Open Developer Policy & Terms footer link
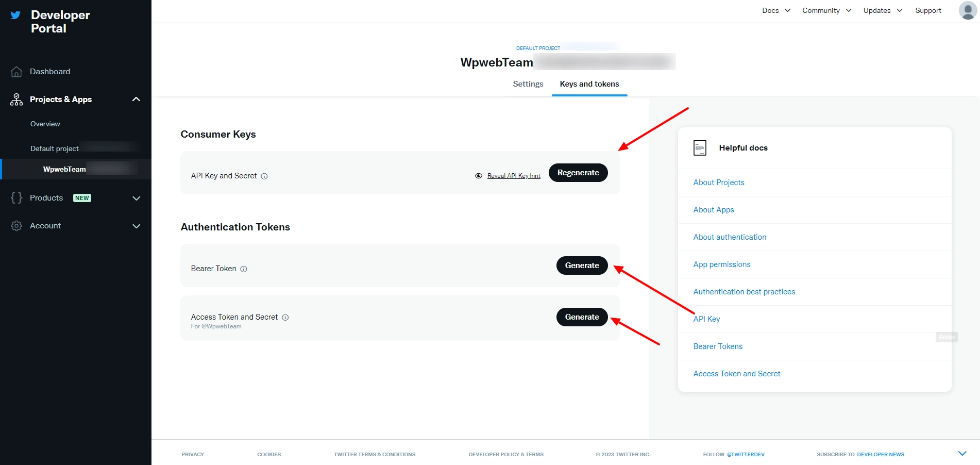980x465 pixels. point(506,454)
